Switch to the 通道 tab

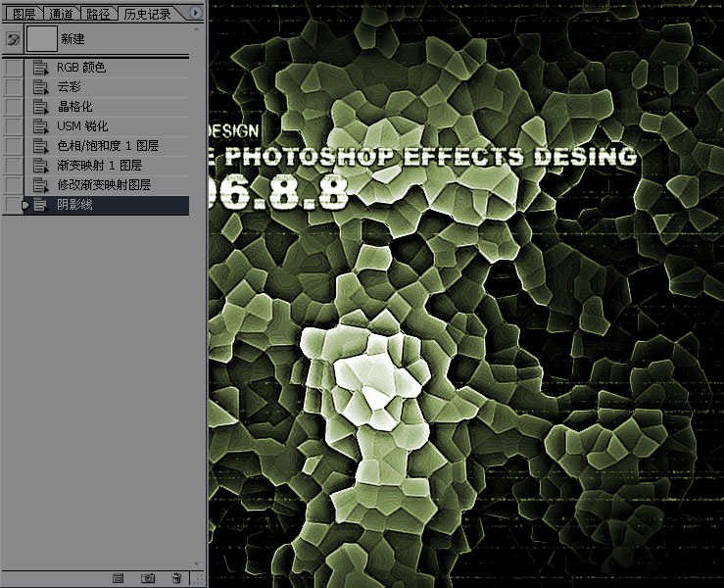click(62, 14)
